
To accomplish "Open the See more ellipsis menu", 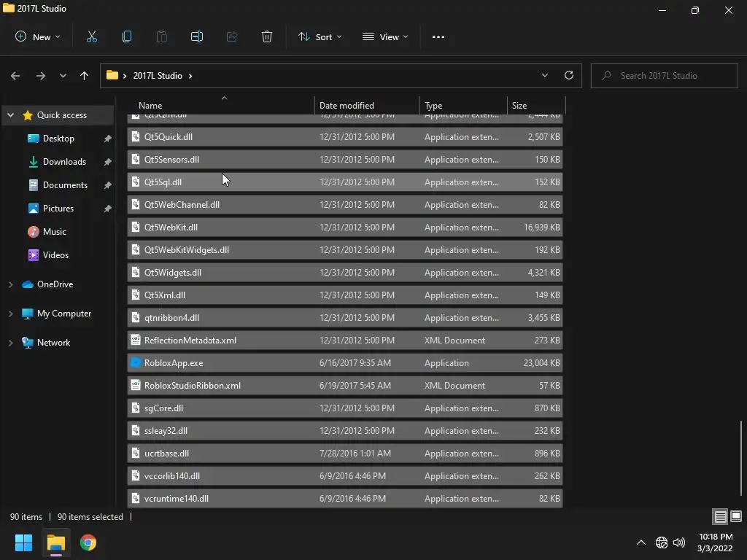I will [x=438, y=36].
